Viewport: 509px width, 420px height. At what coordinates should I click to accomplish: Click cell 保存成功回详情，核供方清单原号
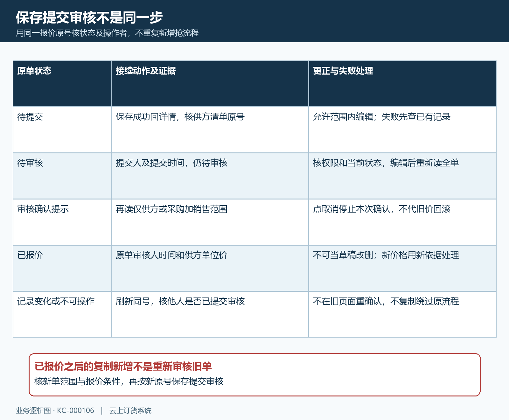coord(210,130)
